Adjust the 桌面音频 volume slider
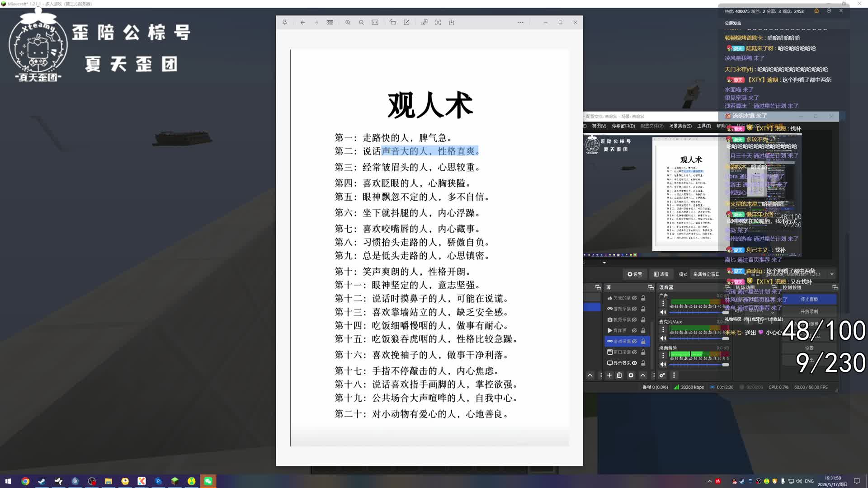The height and width of the screenshot is (488, 868). click(x=699, y=364)
